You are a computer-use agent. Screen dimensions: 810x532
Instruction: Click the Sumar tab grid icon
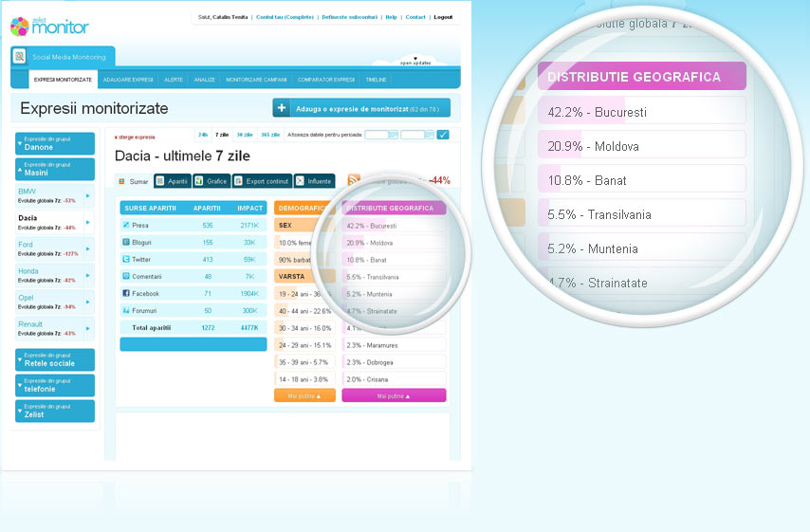click(x=122, y=181)
